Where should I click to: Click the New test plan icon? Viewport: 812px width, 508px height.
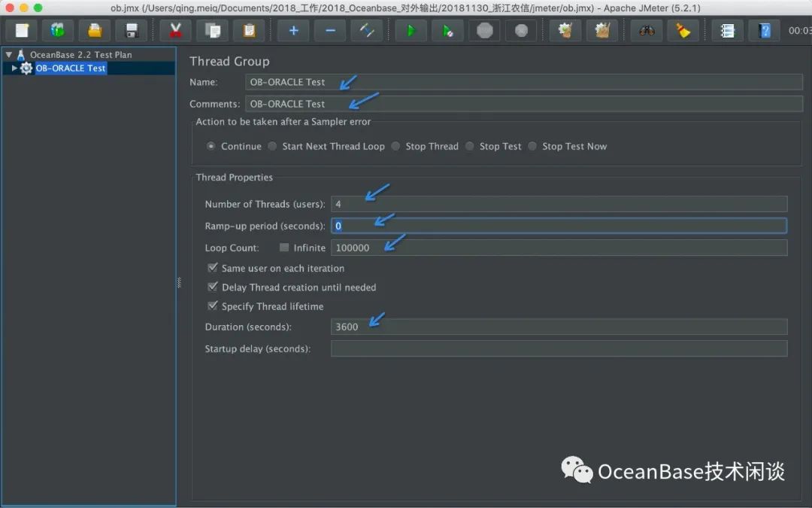[x=22, y=31]
